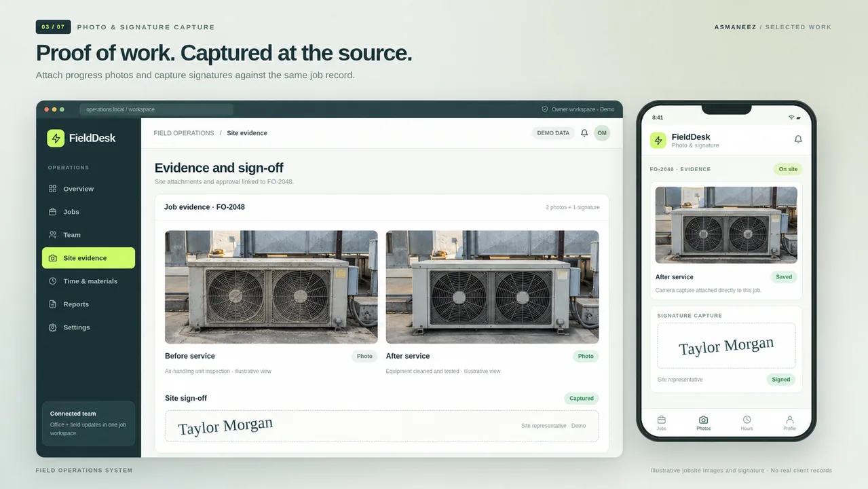Tap the notification bell on the phone
Image resolution: width=868 pixels, height=489 pixels.
point(798,139)
